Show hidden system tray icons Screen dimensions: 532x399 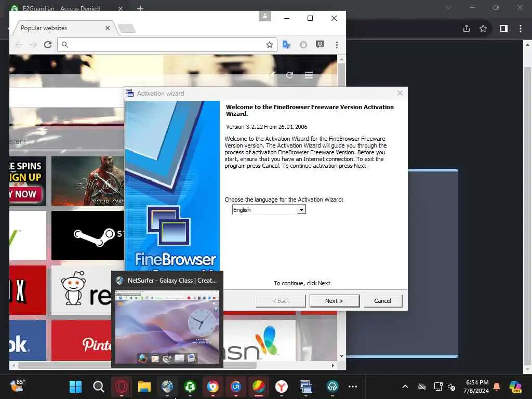point(405,387)
